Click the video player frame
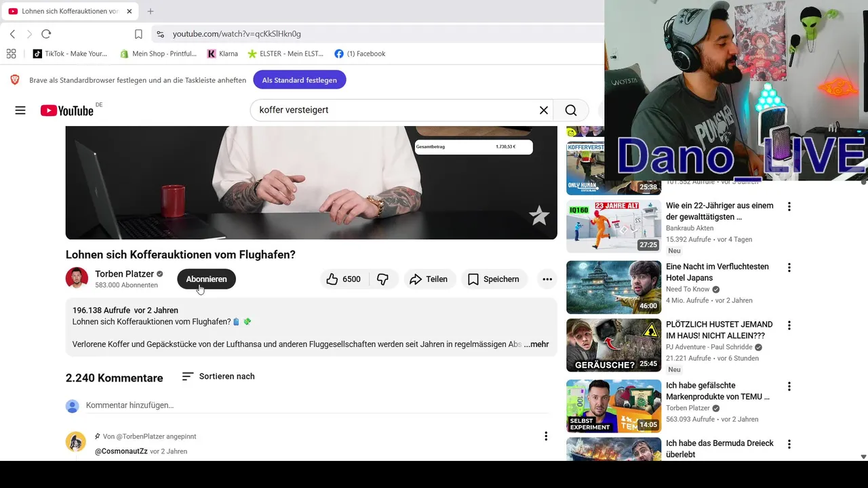This screenshot has width=868, height=488. pyautogui.click(x=311, y=182)
